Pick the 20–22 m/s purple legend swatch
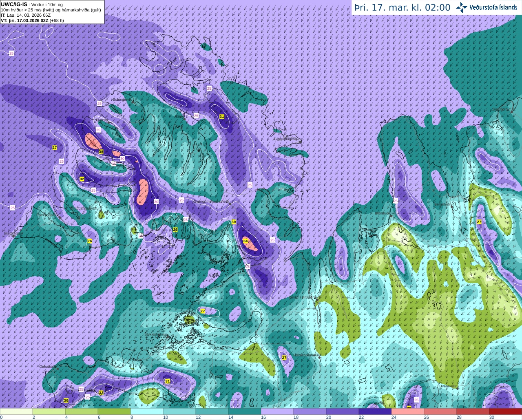Screen dimensions: 522x420 point(343,411)
